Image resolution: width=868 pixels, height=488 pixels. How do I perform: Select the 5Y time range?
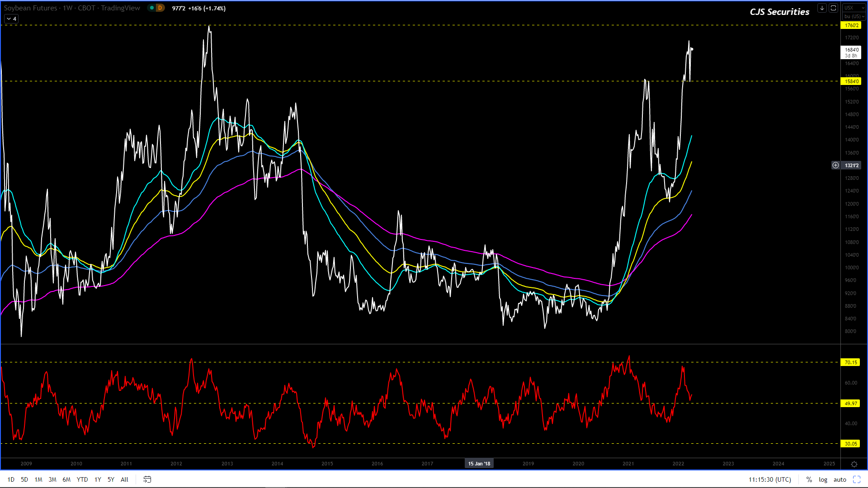[111, 479]
